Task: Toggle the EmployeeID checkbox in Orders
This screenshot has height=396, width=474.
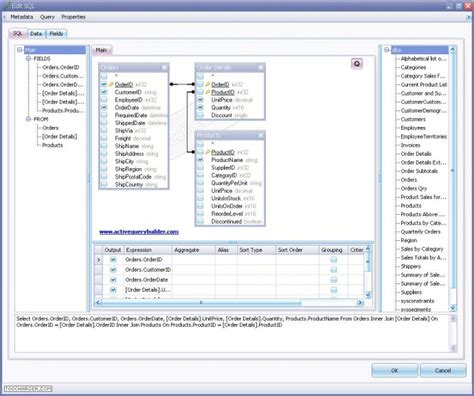Action: point(104,100)
